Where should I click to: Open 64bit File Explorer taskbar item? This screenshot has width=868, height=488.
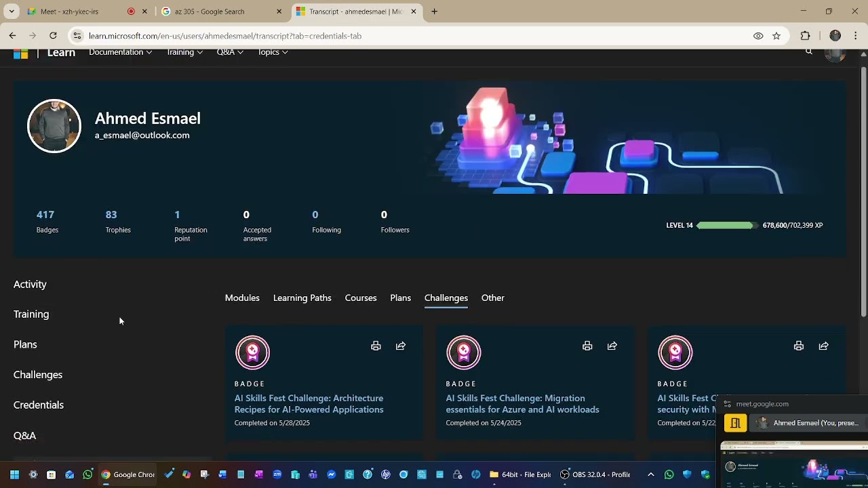[x=520, y=474]
